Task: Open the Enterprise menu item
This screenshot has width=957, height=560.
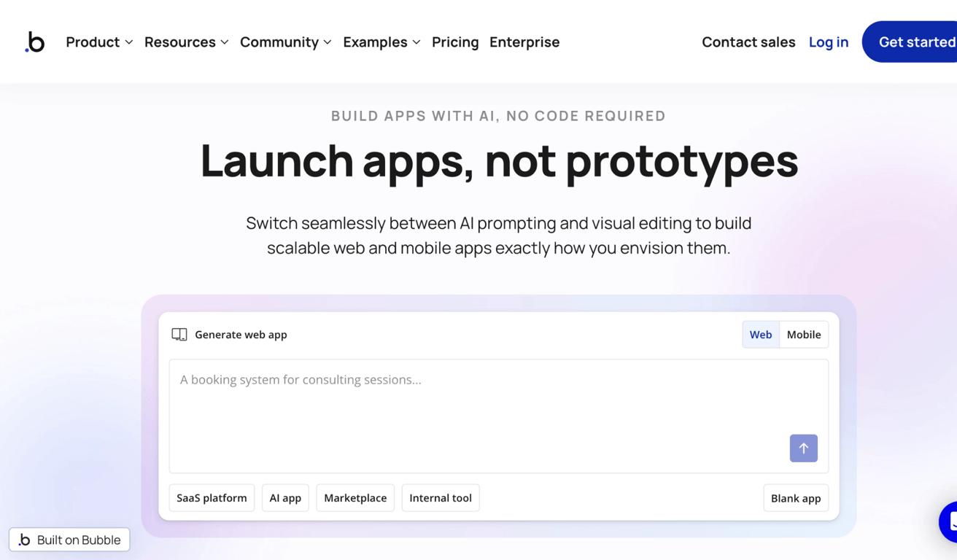Action: (524, 42)
